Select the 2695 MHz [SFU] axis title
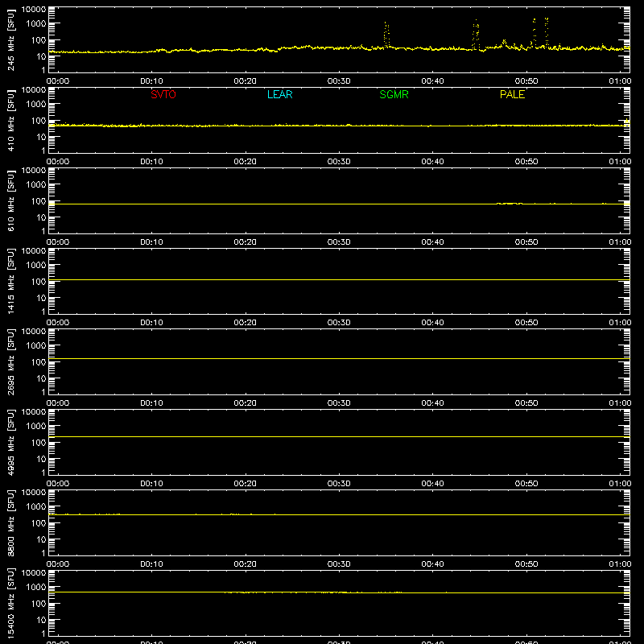This screenshot has width=644, height=644. (10, 361)
